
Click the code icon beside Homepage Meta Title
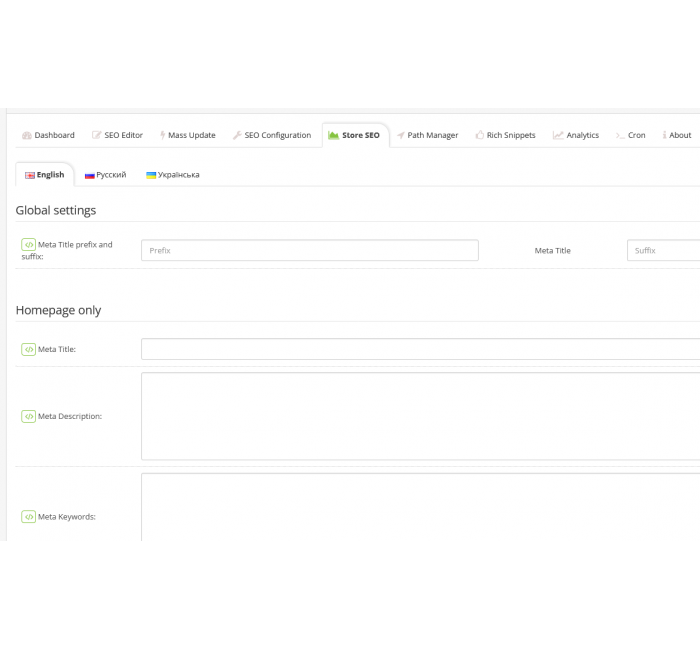click(x=29, y=349)
